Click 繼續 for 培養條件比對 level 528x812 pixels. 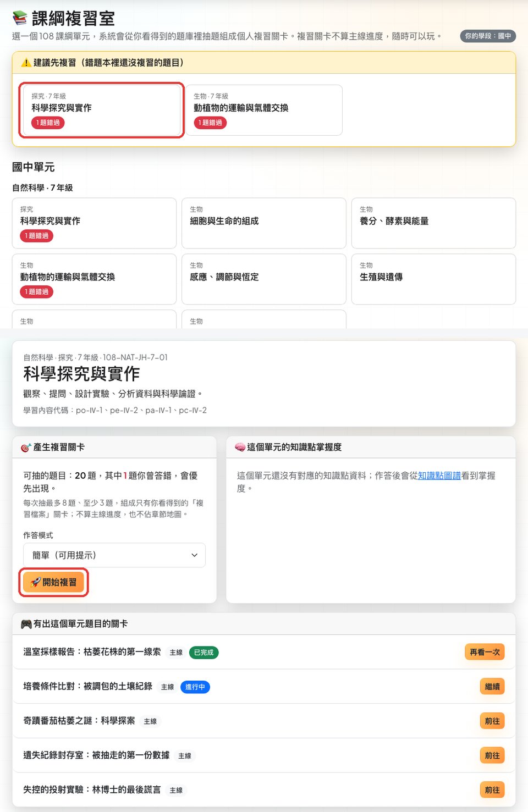(x=492, y=687)
